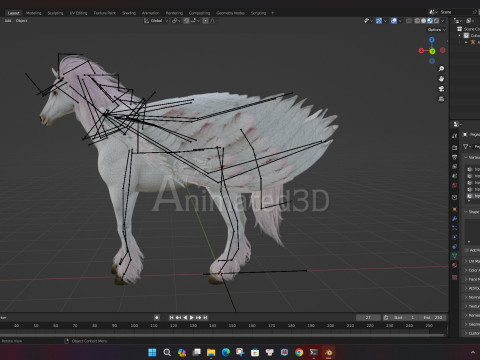Open the Rendering workspace tab

coord(174,13)
